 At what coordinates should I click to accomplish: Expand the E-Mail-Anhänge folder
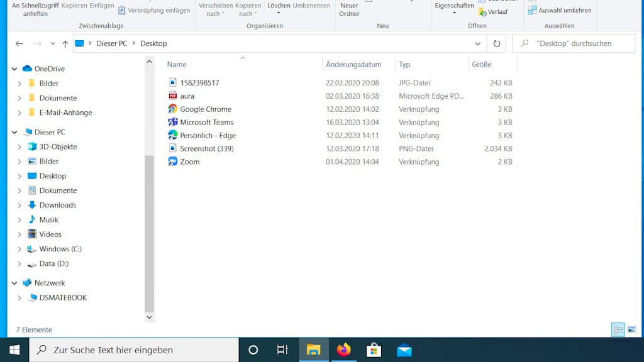pyautogui.click(x=19, y=112)
